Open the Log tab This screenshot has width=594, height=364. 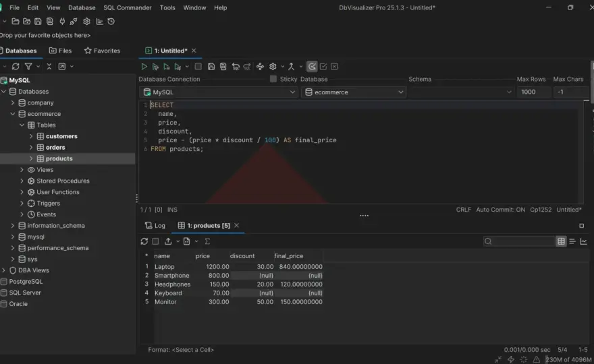(x=155, y=226)
